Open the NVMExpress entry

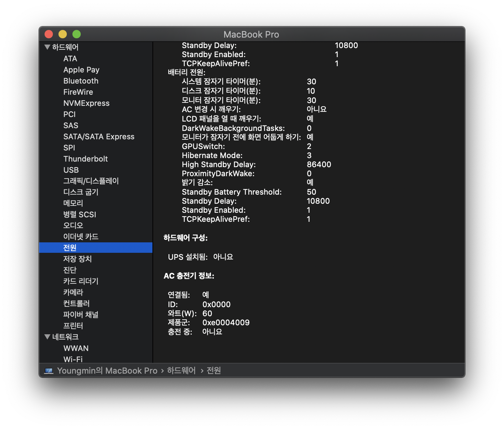[86, 103]
